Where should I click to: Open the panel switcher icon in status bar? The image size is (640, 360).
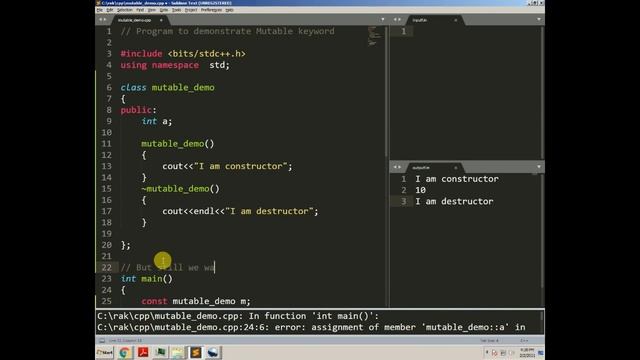(102, 340)
